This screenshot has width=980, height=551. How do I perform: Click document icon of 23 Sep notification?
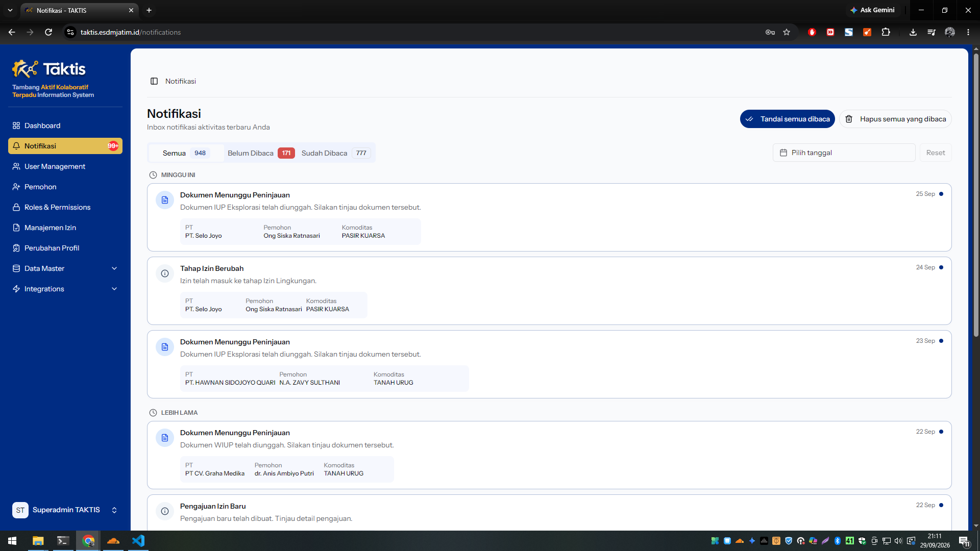pos(165,347)
